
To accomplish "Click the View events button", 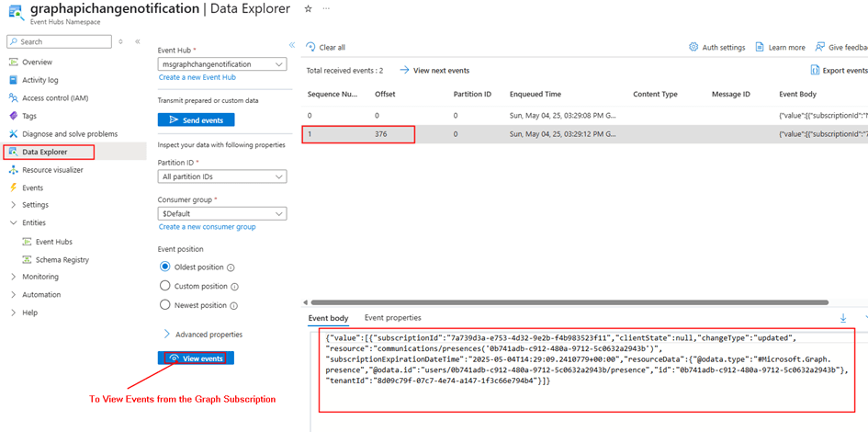I will pyautogui.click(x=196, y=358).
